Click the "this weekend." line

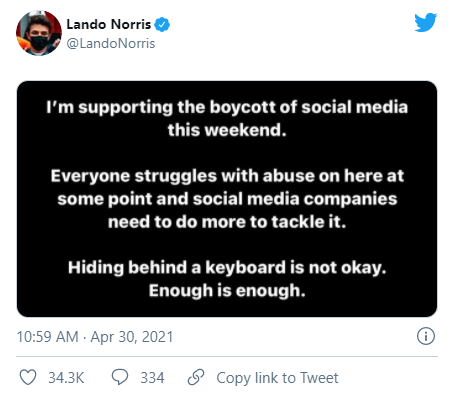[x=227, y=130]
